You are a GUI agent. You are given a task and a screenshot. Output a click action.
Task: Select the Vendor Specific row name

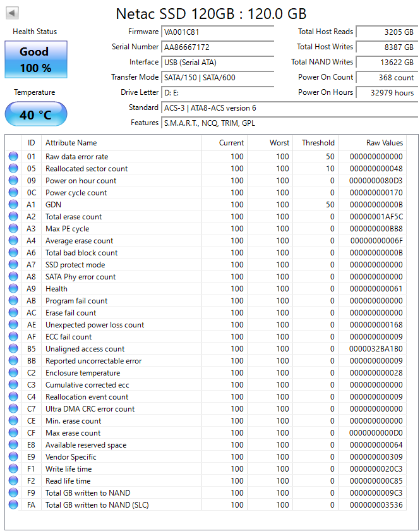[x=71, y=457]
